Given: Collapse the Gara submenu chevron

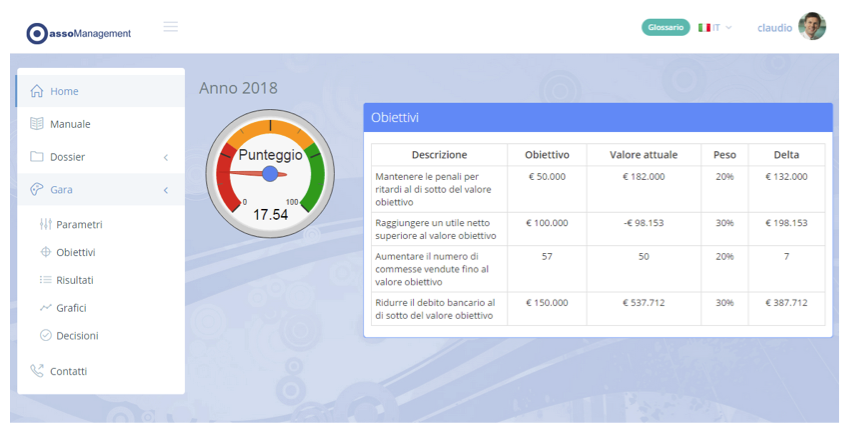Looking at the screenshot, I should [x=166, y=190].
